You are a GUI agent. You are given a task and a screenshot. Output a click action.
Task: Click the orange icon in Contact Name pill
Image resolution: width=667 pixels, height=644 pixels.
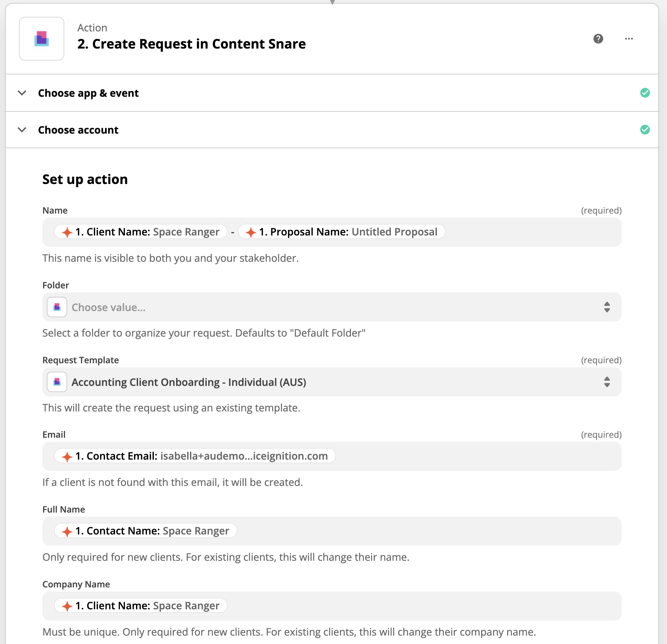(x=67, y=532)
